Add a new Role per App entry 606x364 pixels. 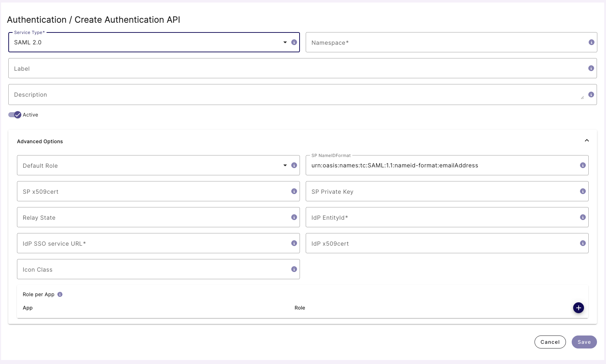(x=578, y=308)
